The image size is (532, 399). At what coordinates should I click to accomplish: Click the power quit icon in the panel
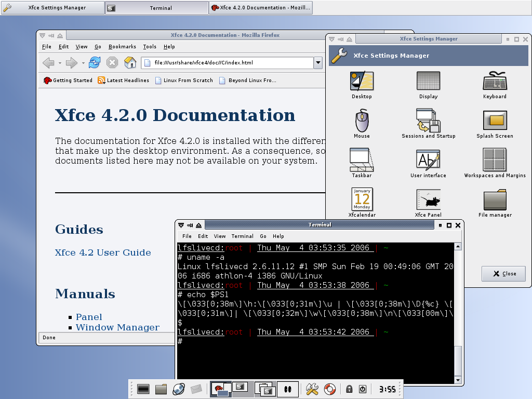coord(363,389)
